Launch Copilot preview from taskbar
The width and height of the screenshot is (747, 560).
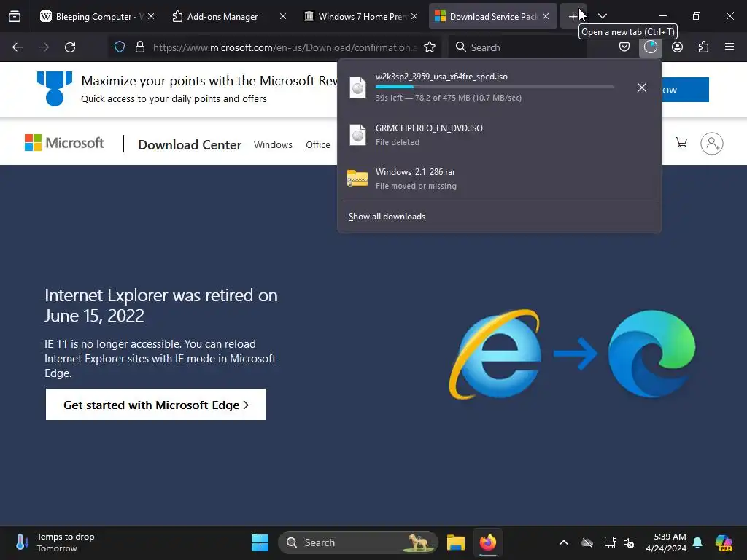point(724,542)
